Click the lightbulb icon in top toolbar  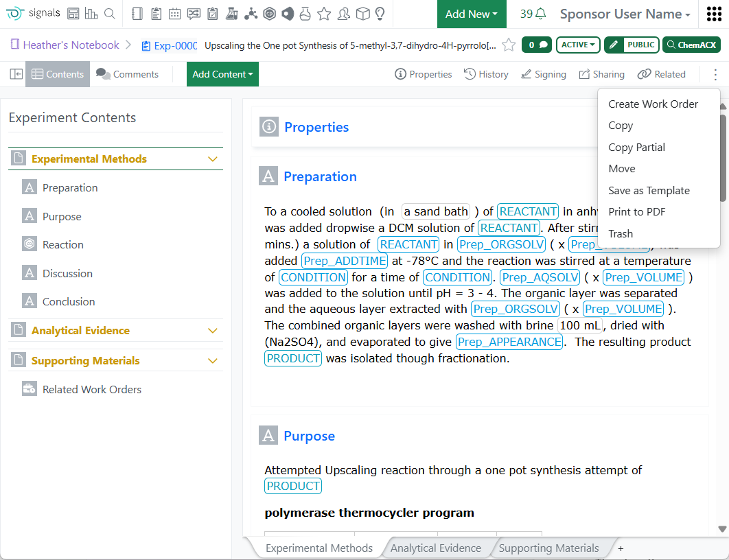pos(380,14)
